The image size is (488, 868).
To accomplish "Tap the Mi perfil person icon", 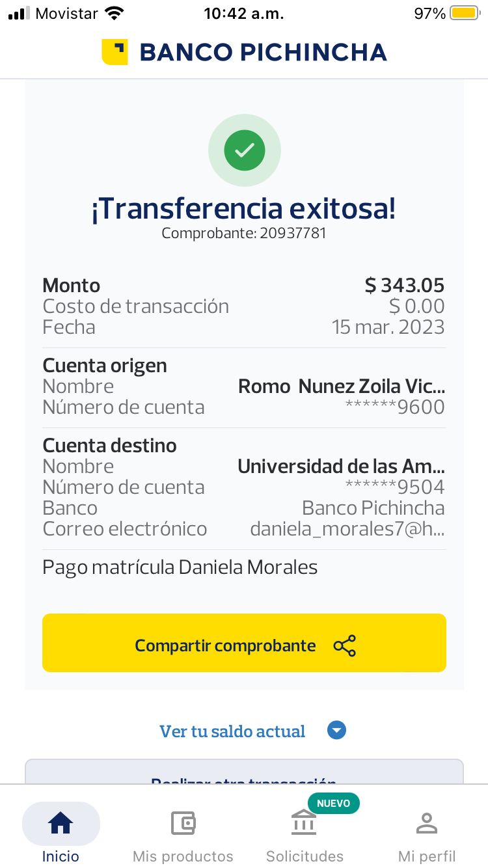I will click(426, 824).
